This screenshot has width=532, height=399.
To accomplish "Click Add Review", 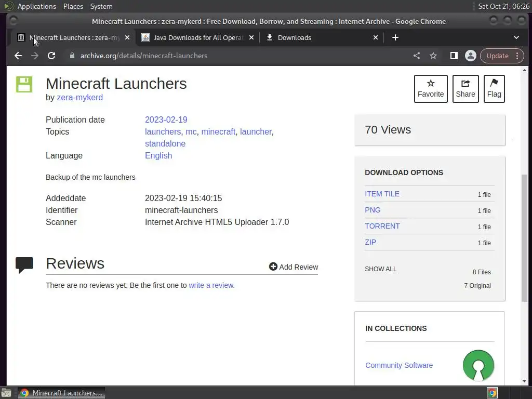I will [294, 267].
